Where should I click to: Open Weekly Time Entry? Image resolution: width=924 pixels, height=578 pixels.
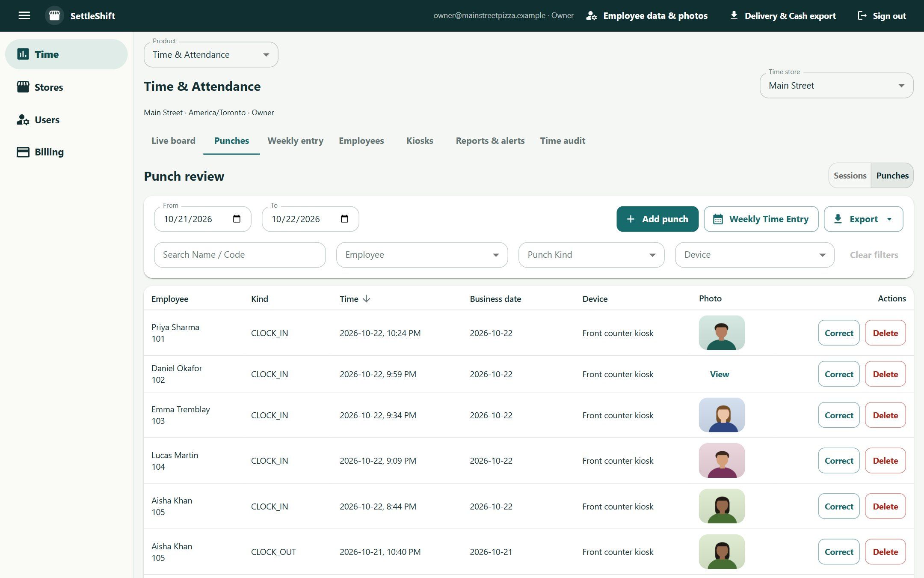[761, 219]
